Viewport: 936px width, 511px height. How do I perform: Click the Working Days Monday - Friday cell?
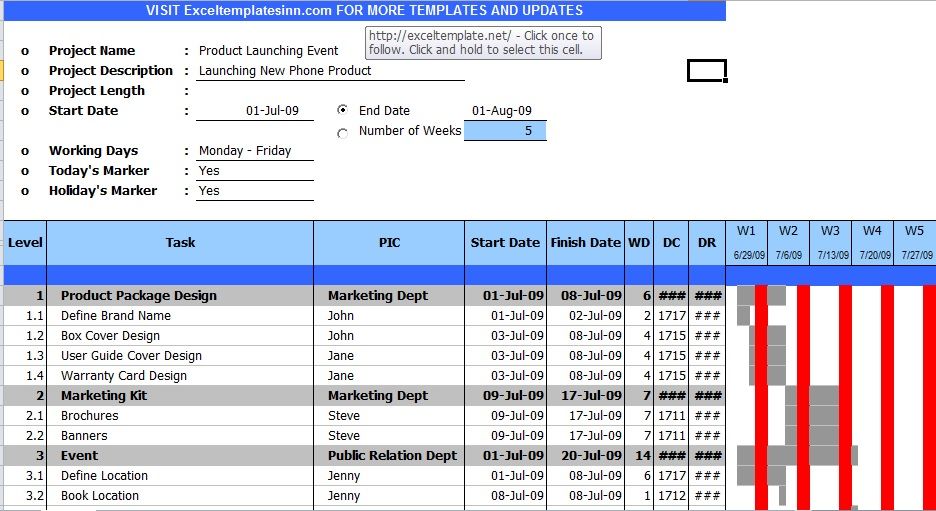(255, 150)
